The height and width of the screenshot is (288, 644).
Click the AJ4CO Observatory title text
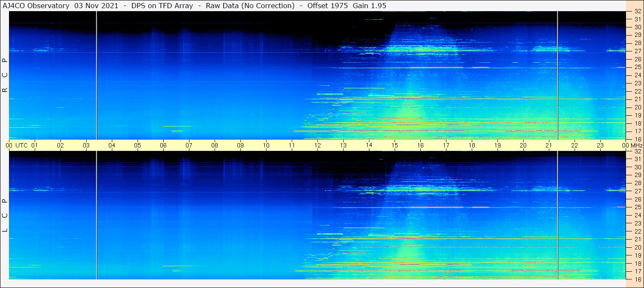[x=36, y=6]
